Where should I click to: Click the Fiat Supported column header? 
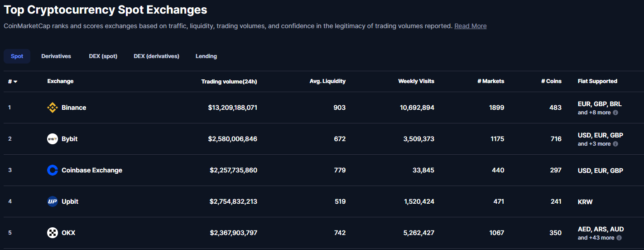point(597,81)
